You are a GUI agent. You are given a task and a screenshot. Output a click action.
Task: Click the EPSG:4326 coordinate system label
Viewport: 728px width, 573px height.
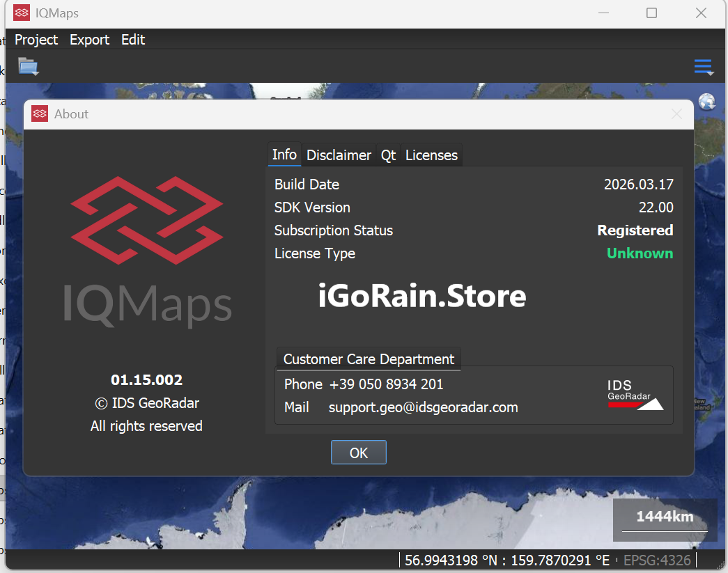(x=657, y=560)
